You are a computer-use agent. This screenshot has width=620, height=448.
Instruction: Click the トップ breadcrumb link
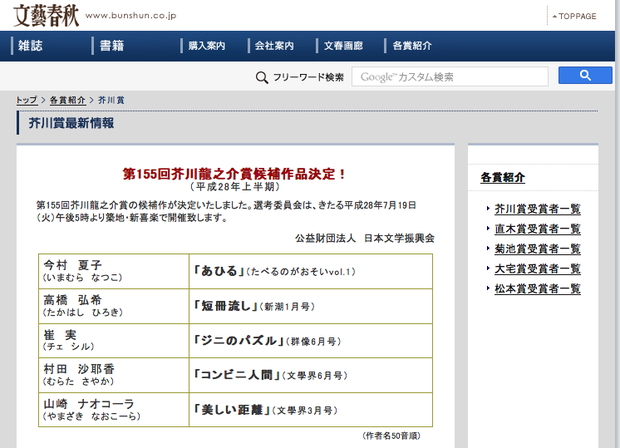tap(26, 100)
